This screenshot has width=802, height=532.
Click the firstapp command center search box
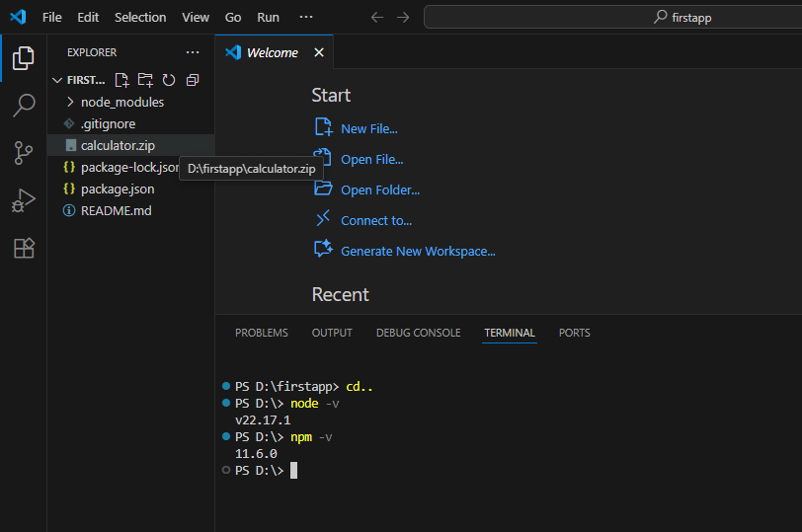click(613, 18)
